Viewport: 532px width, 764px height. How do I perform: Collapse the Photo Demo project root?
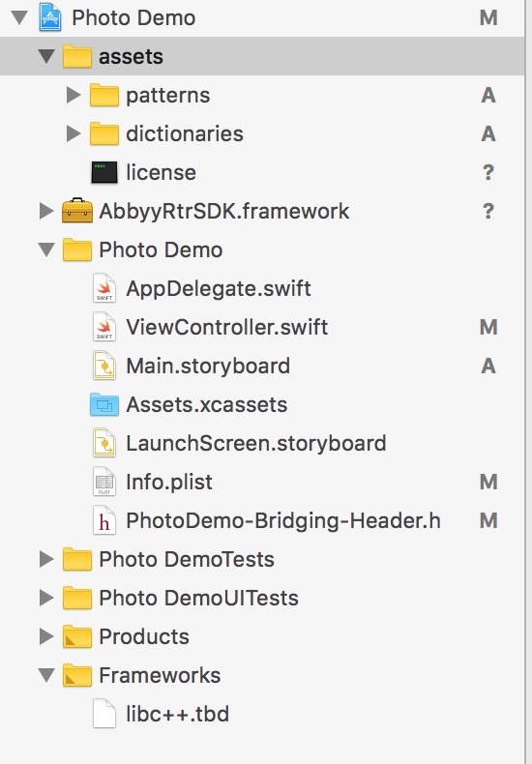[x=19, y=17]
